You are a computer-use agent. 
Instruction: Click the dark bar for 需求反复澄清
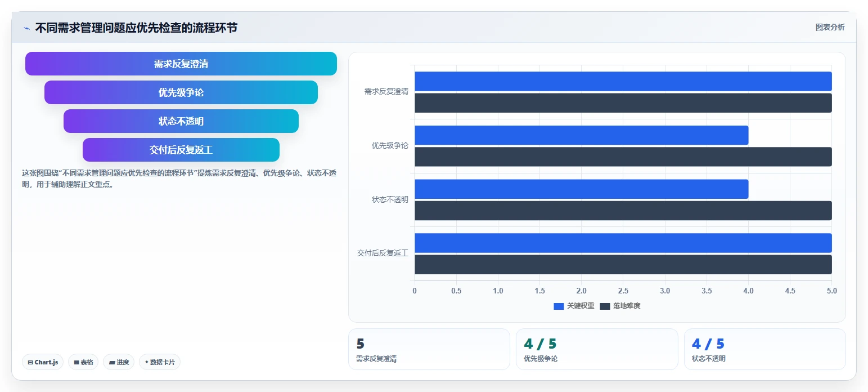[623, 103]
